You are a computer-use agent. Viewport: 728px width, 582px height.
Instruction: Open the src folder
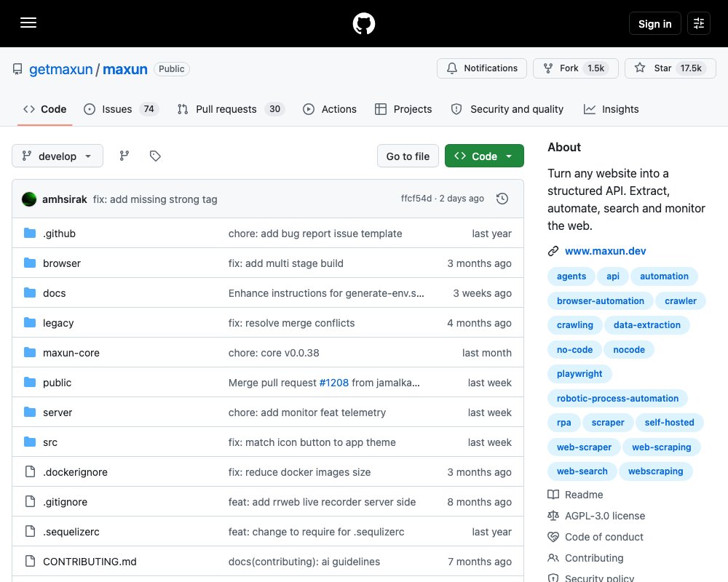(50, 442)
